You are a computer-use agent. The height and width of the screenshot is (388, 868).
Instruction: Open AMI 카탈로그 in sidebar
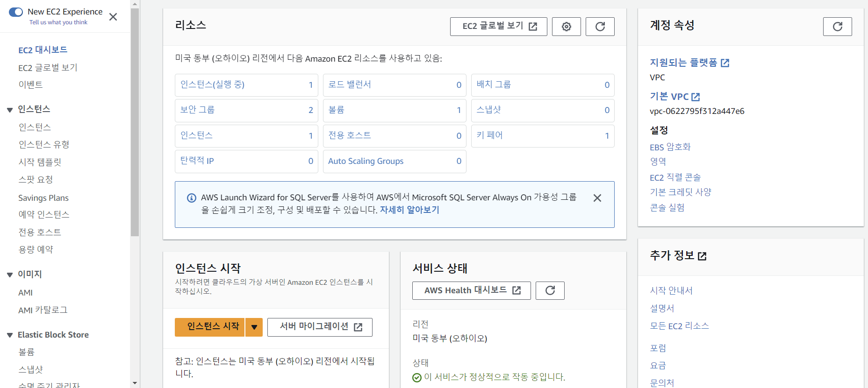43,310
